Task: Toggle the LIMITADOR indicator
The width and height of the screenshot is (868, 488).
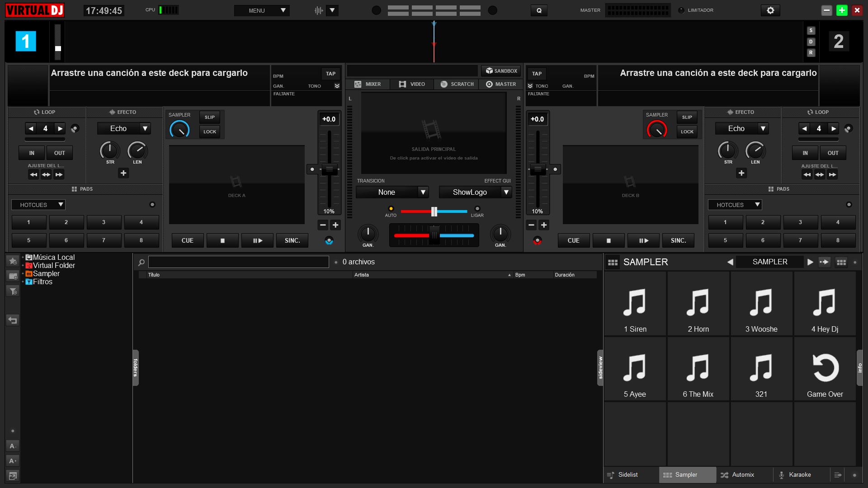Action: tap(681, 10)
